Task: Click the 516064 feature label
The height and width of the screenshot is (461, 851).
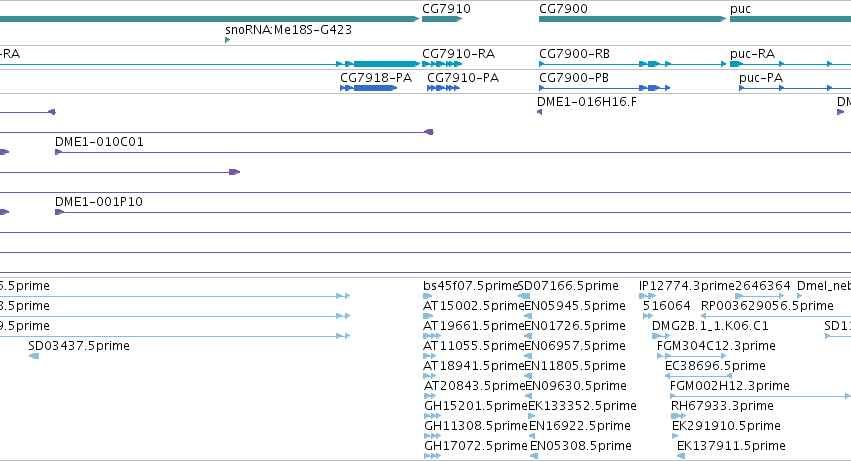Action: click(x=666, y=306)
